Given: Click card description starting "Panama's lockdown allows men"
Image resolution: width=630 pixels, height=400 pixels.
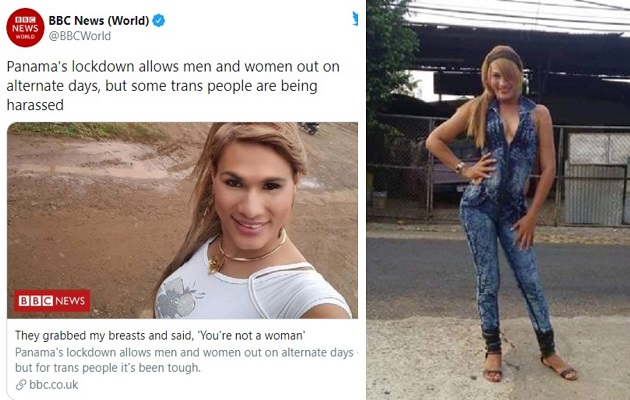Looking at the screenshot, I should point(184,353).
